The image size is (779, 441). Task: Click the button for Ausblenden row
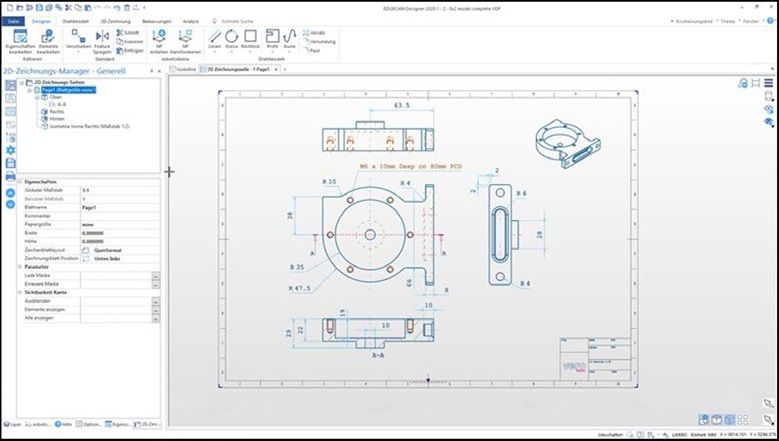[156, 301]
